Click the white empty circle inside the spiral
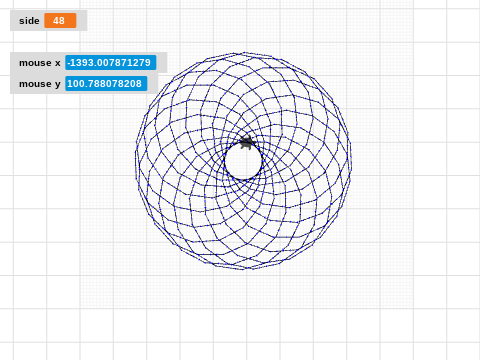 pos(243,162)
